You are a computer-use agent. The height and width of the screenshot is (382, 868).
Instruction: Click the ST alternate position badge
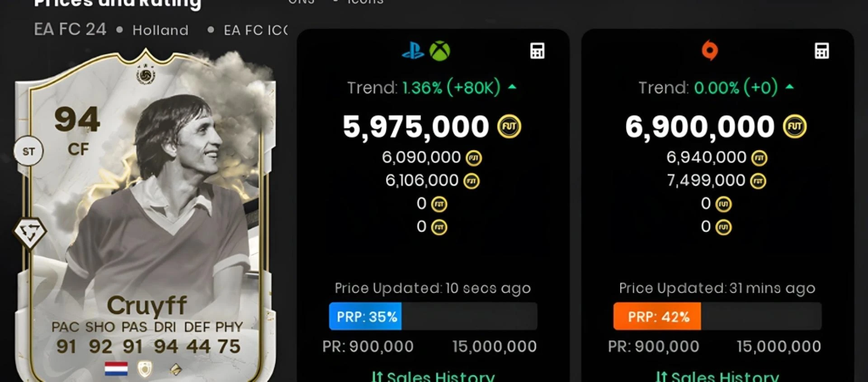click(28, 152)
